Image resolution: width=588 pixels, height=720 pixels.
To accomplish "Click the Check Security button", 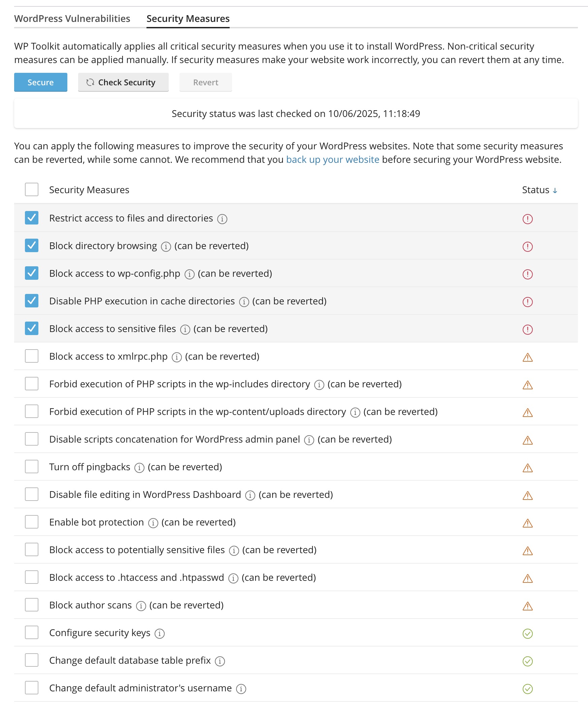I will point(123,82).
